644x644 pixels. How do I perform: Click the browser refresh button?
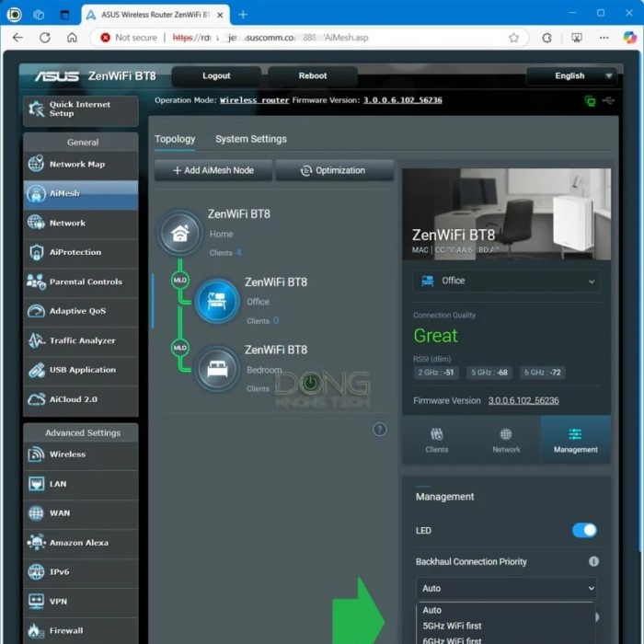click(x=45, y=38)
